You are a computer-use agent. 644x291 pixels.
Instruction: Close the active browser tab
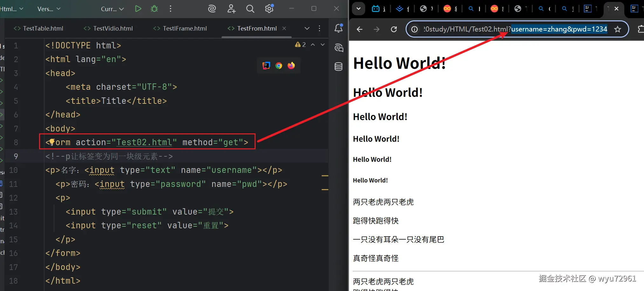coord(616,9)
